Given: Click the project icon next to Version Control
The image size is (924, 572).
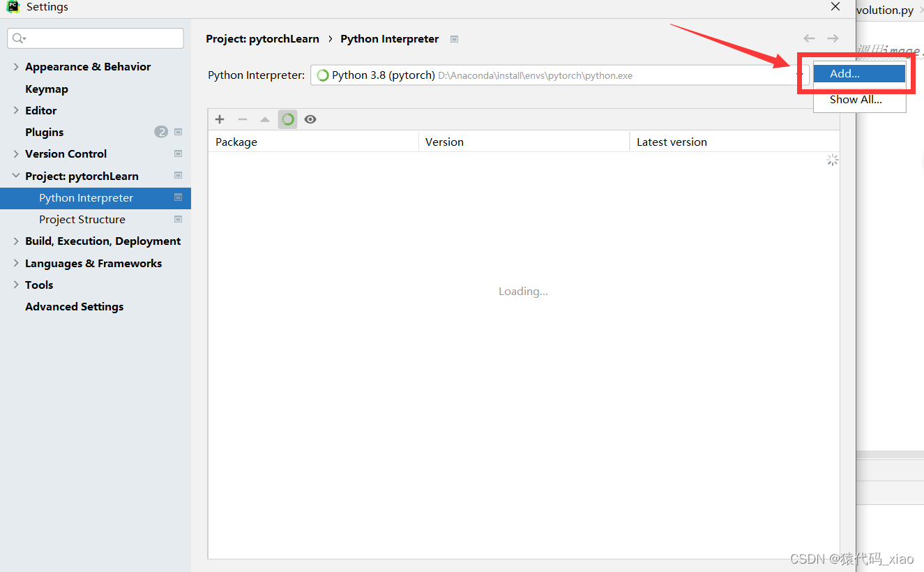Looking at the screenshot, I should tap(178, 153).
